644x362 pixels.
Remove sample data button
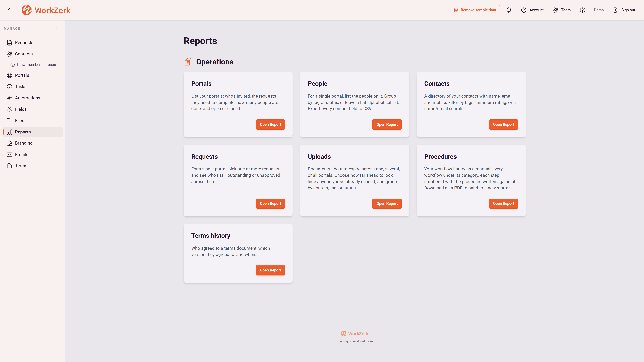point(475,10)
